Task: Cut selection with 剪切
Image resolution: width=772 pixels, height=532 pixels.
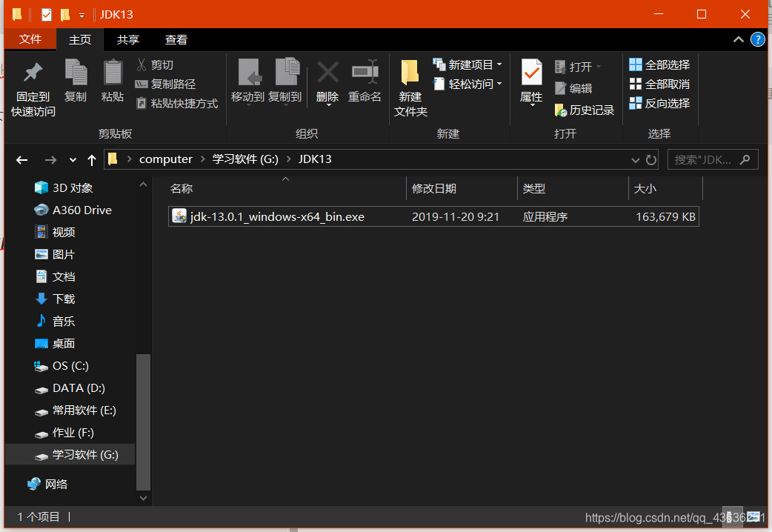Action: coord(155,64)
